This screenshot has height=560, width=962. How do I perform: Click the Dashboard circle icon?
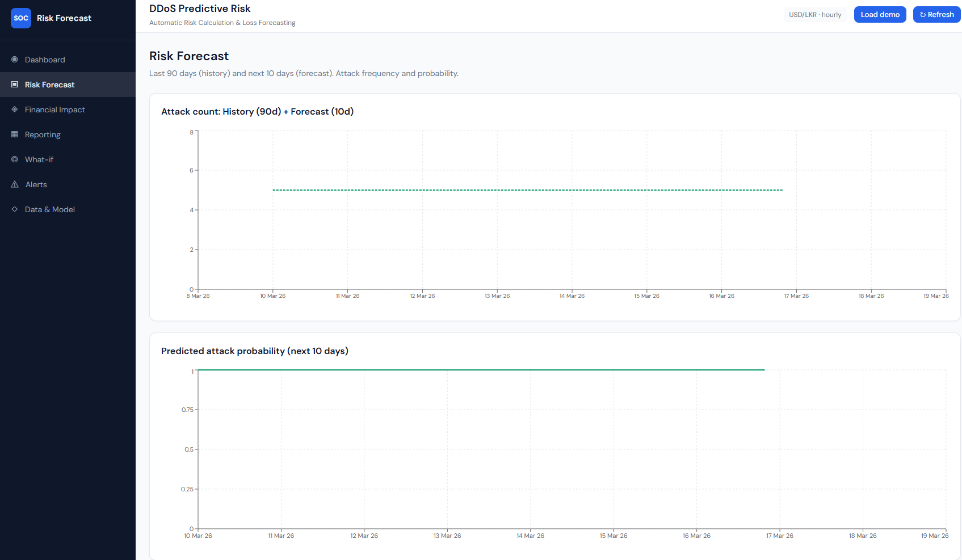click(15, 60)
